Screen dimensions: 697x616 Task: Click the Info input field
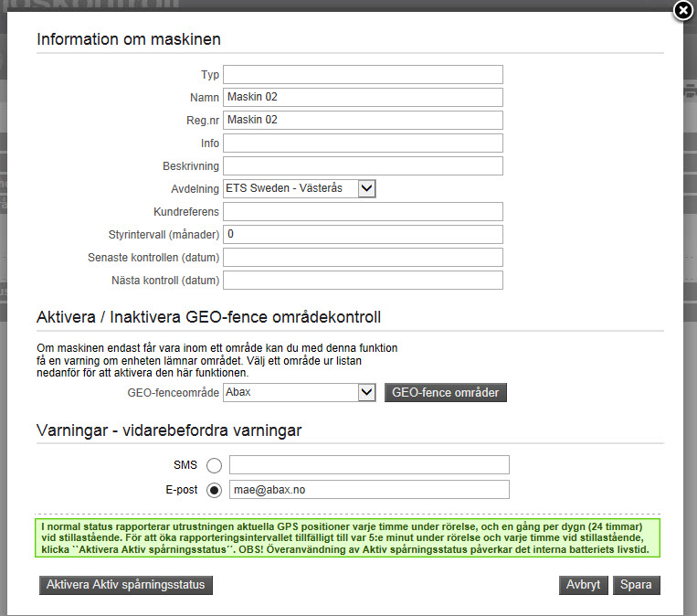pos(363,143)
